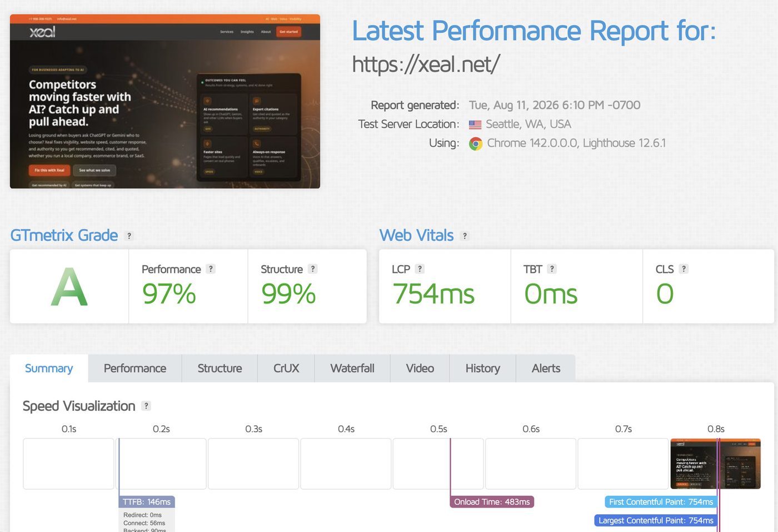Open the LCP help question mark
Screen dimensions: 778x532
click(x=420, y=269)
